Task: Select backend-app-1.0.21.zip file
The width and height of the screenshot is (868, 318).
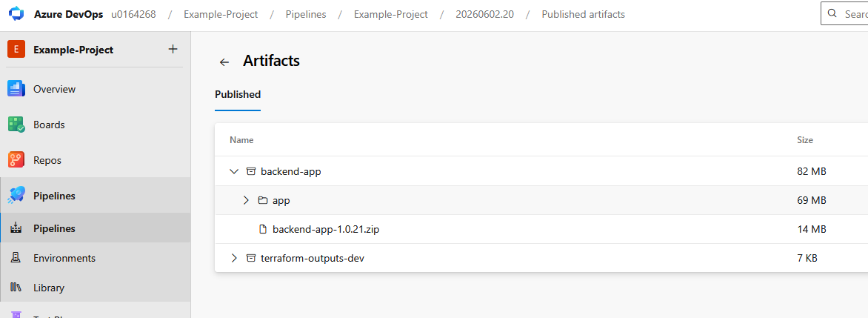Action: 326,229
